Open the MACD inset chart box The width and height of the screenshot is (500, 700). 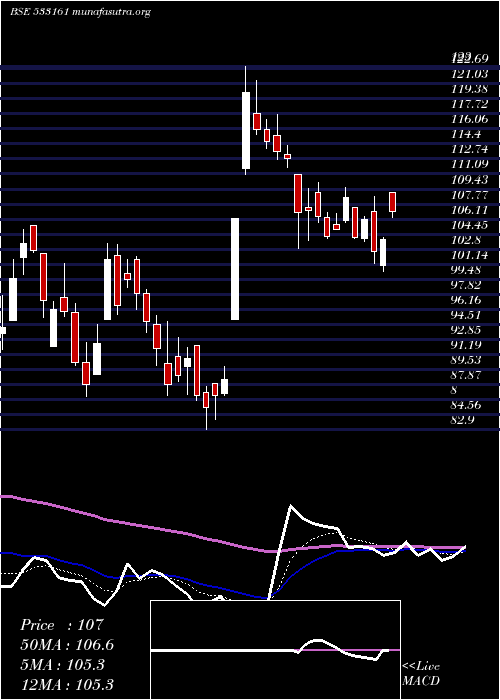point(275,650)
